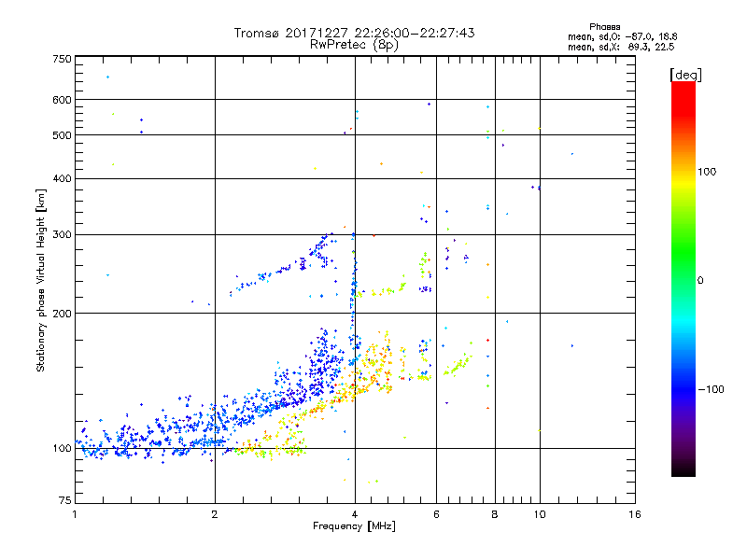The width and height of the screenshot is (747, 560).
Task: Click the y-axis tick value '400'
Action: (62, 179)
